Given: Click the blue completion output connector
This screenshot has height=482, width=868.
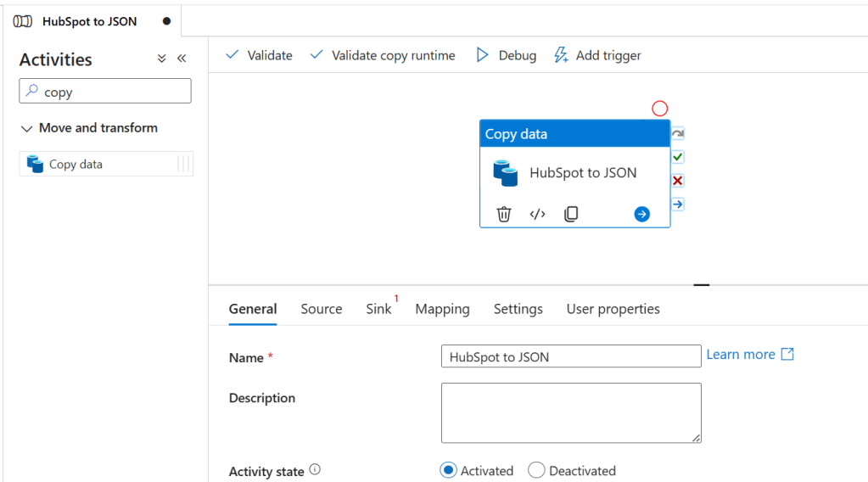Looking at the screenshot, I should 677,205.
